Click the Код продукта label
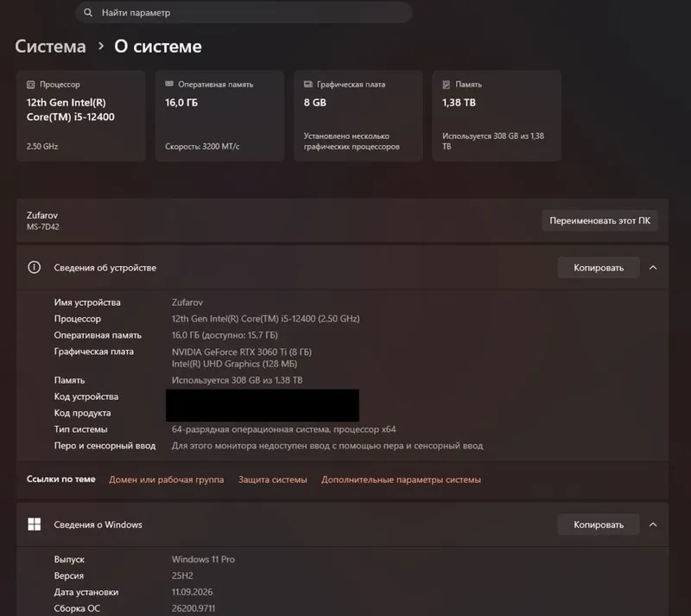Image resolution: width=691 pixels, height=616 pixels. (x=82, y=413)
